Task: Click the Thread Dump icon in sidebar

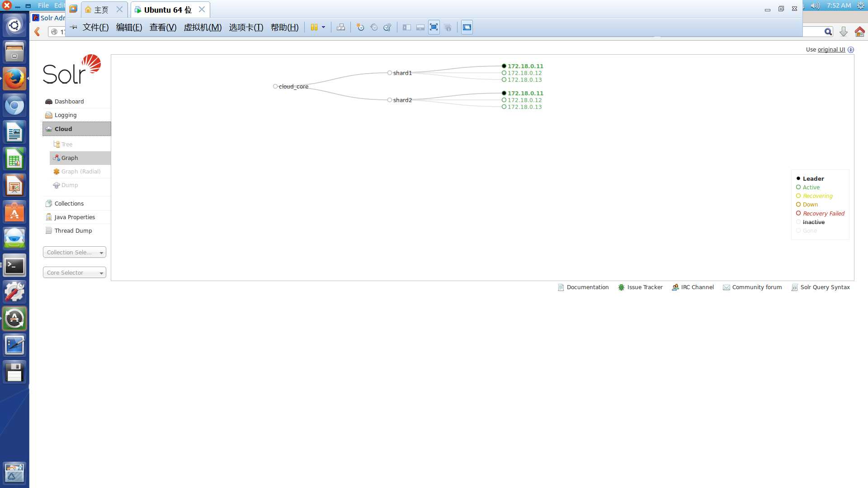Action: (49, 230)
